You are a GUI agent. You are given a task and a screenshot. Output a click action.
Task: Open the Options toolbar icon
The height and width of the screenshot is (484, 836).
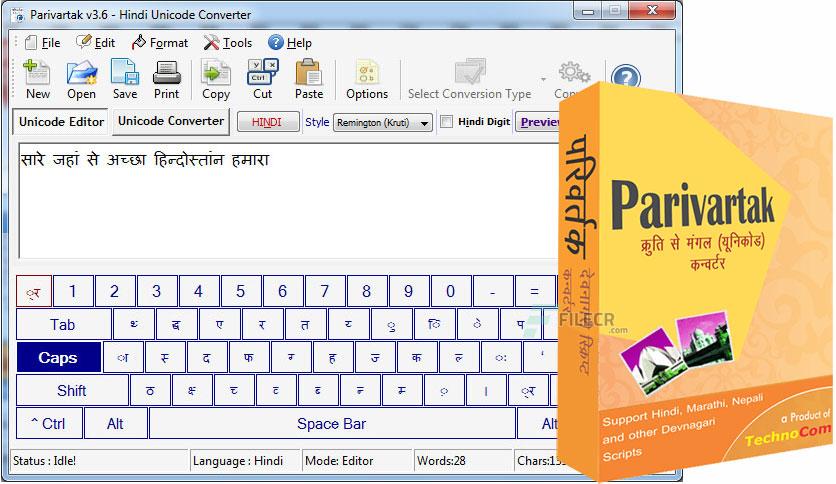click(x=367, y=79)
